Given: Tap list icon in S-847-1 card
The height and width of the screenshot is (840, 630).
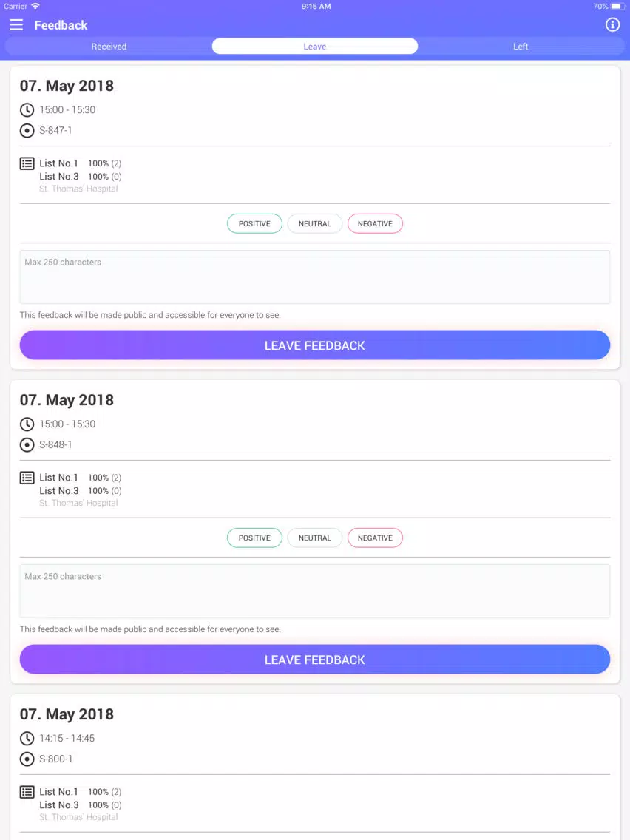Looking at the screenshot, I should [27, 163].
